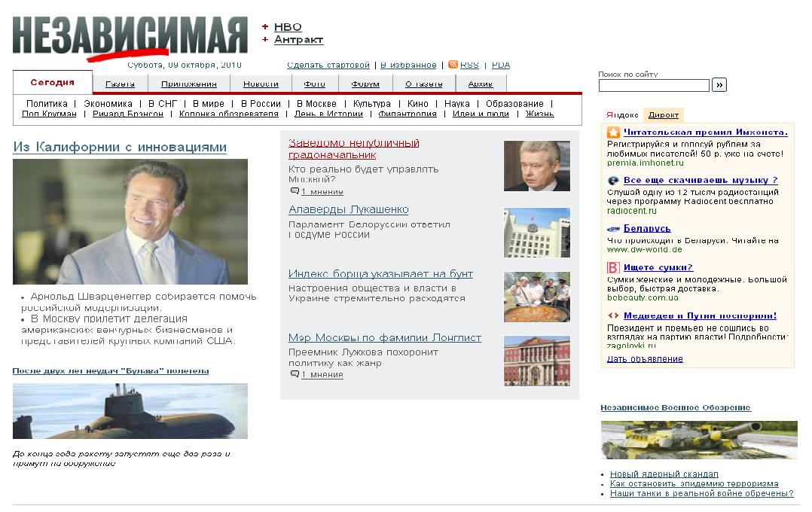This screenshot has height=512, width=812.
Task: Select the Политика section in the menu
Action: [x=47, y=104]
